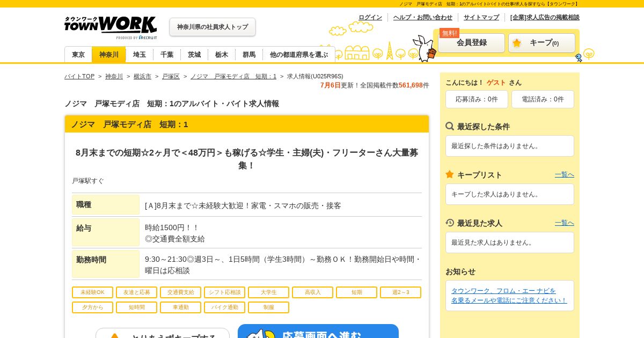The image size is (644, 338).
Task: Click the とりあえずキープする button
Action: 163,334
